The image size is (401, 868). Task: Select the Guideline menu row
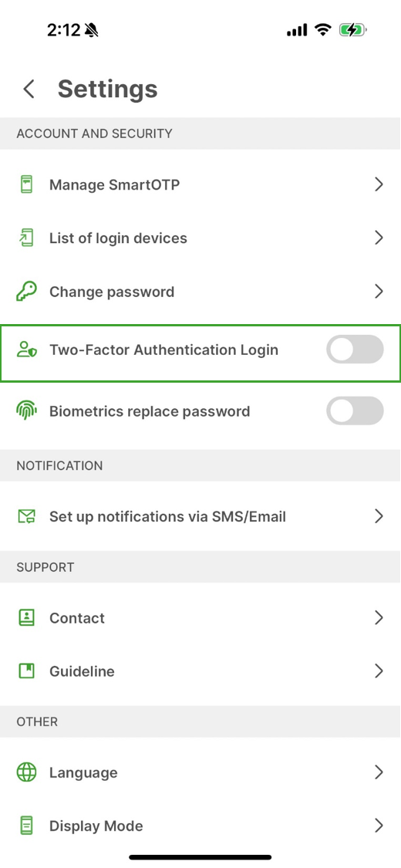pyautogui.click(x=200, y=671)
